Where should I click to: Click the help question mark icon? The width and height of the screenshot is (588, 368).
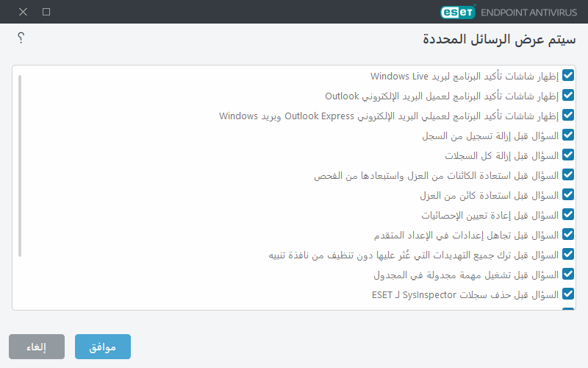pos(21,38)
